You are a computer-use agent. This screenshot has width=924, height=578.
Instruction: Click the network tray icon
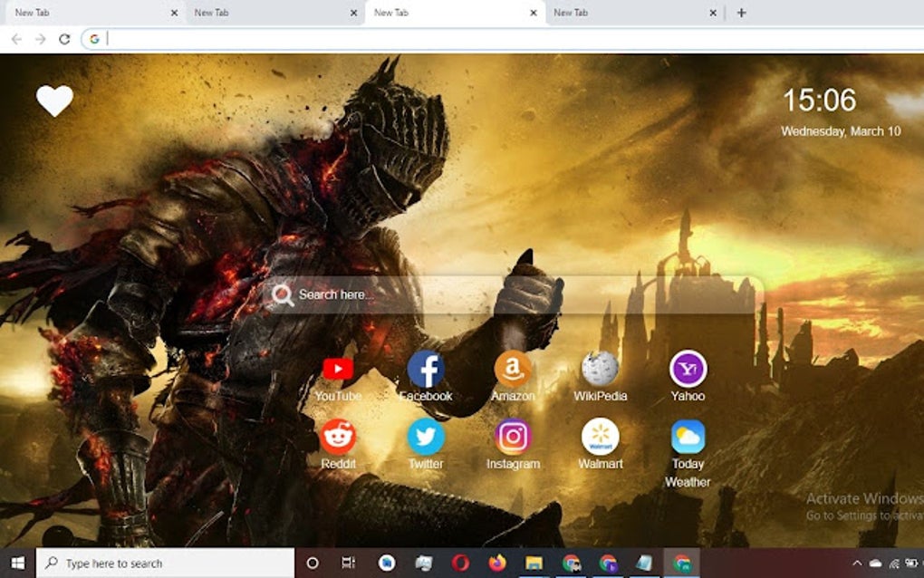pyautogui.click(x=894, y=564)
